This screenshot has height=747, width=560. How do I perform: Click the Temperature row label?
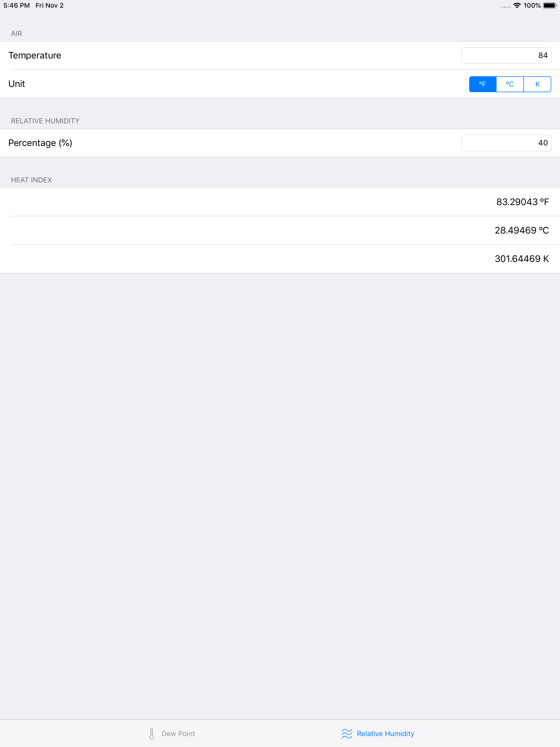pyautogui.click(x=35, y=56)
